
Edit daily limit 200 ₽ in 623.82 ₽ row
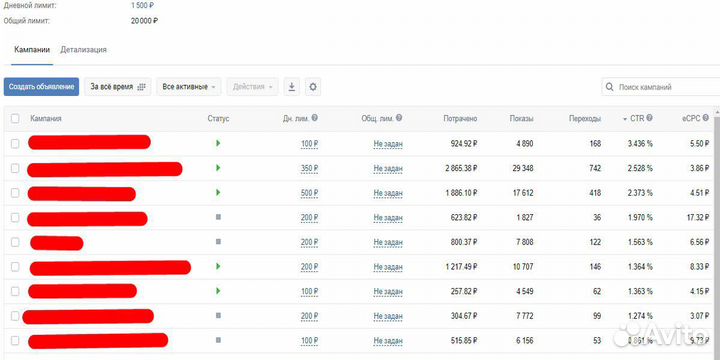coord(309,218)
